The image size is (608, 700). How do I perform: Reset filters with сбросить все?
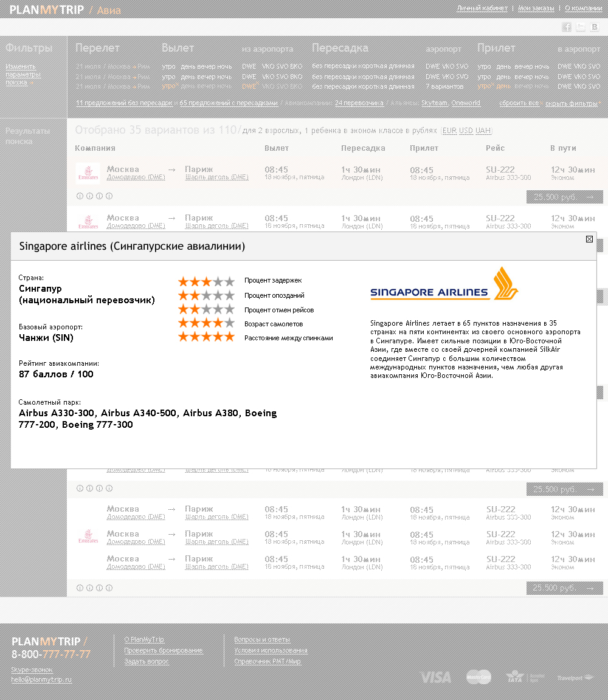(x=519, y=103)
